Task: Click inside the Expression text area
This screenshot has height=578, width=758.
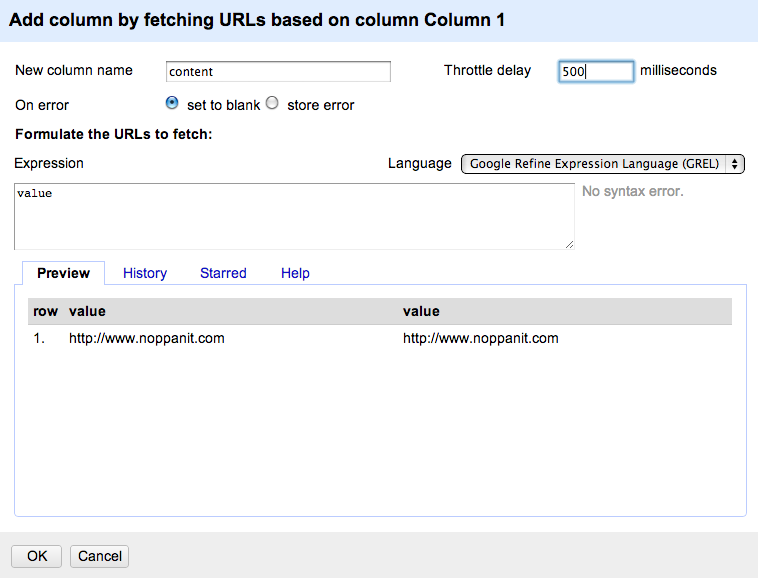Action: click(x=294, y=216)
